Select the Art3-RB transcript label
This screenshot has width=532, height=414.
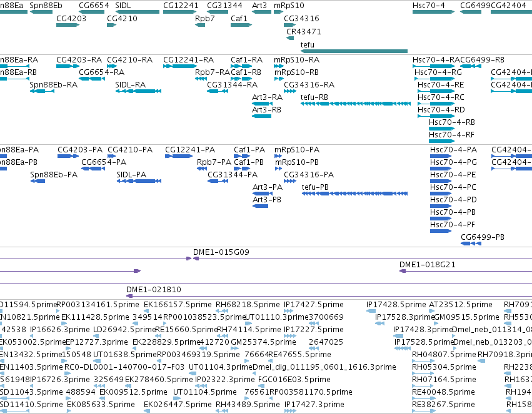pos(267,110)
